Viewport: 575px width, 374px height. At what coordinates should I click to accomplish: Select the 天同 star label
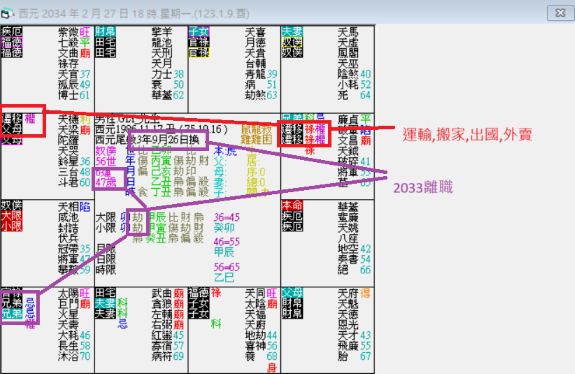tap(255, 293)
